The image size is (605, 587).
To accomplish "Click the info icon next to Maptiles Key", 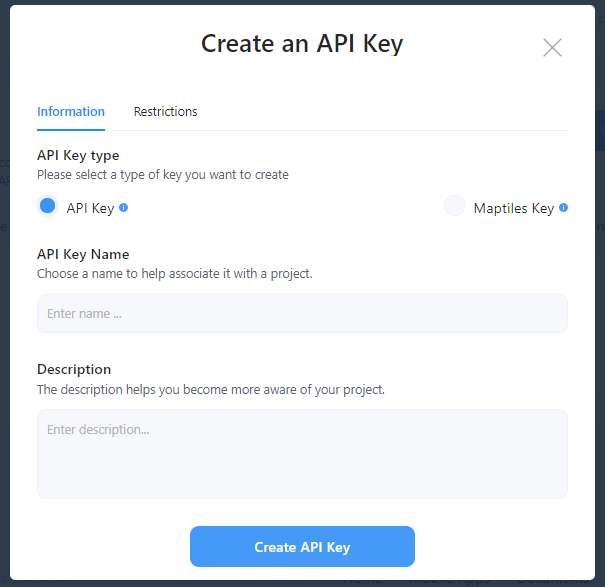I will 564,208.
